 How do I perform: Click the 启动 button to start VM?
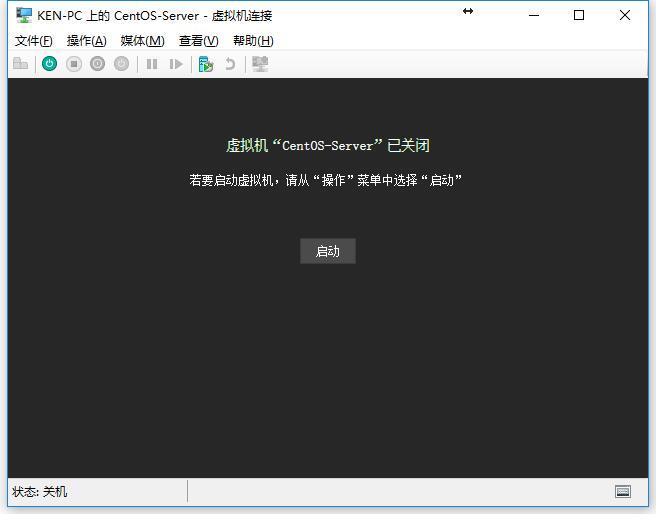click(x=328, y=251)
